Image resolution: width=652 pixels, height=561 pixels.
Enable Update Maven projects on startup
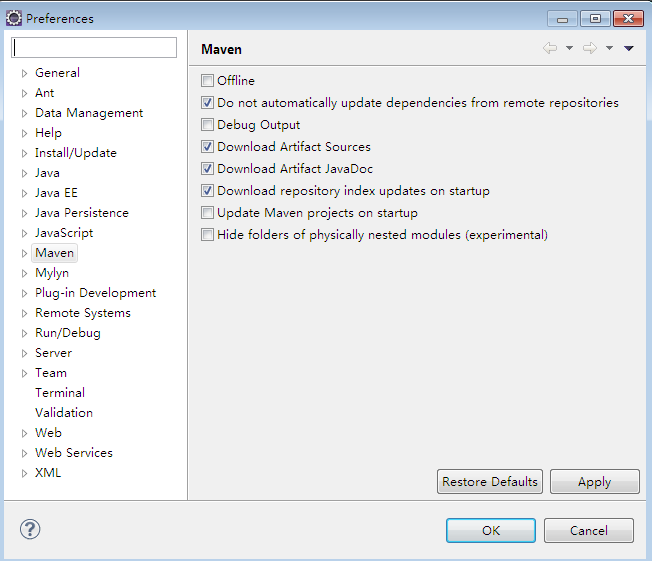(x=207, y=213)
